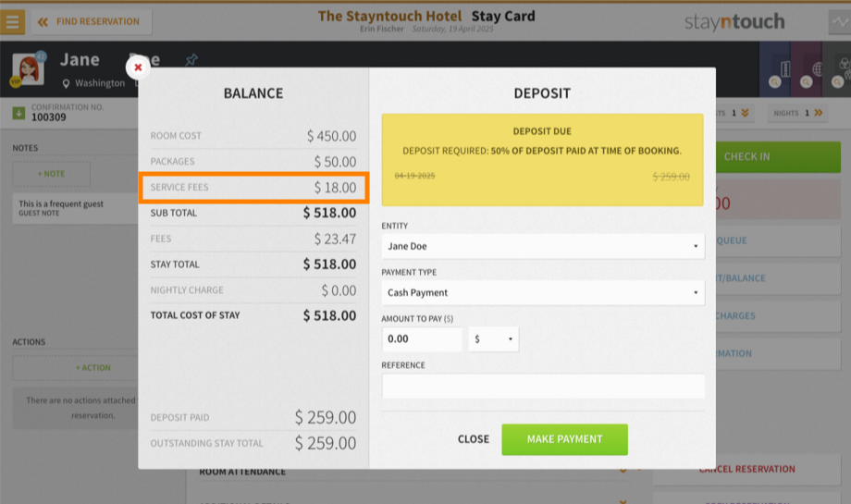Screen dimensions: 851x504
Task: Expand the Room Attendance section chevron
Action: tap(623, 471)
